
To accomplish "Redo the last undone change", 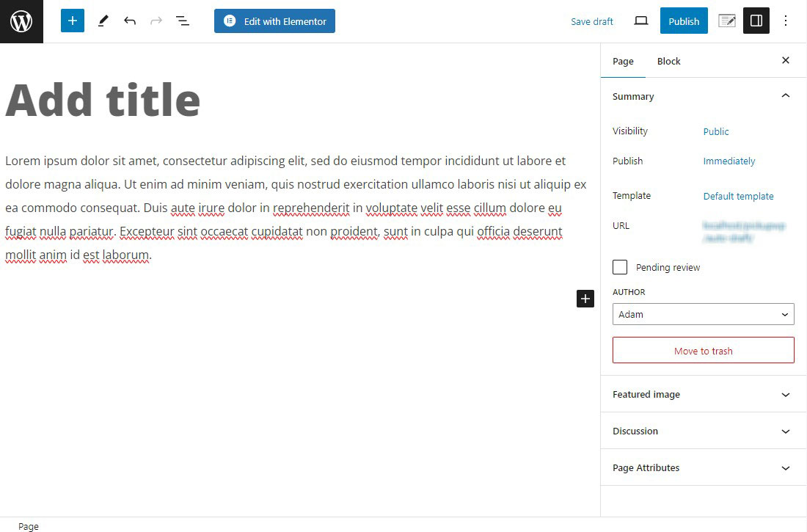I will (x=156, y=21).
